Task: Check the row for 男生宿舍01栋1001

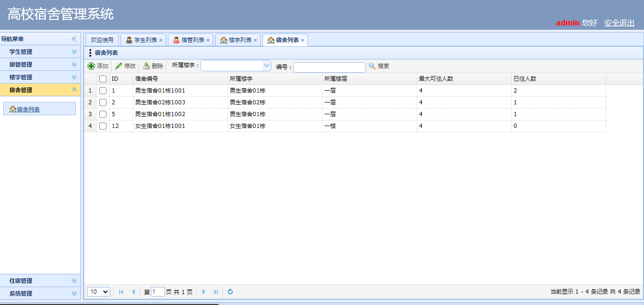Action: tap(103, 91)
